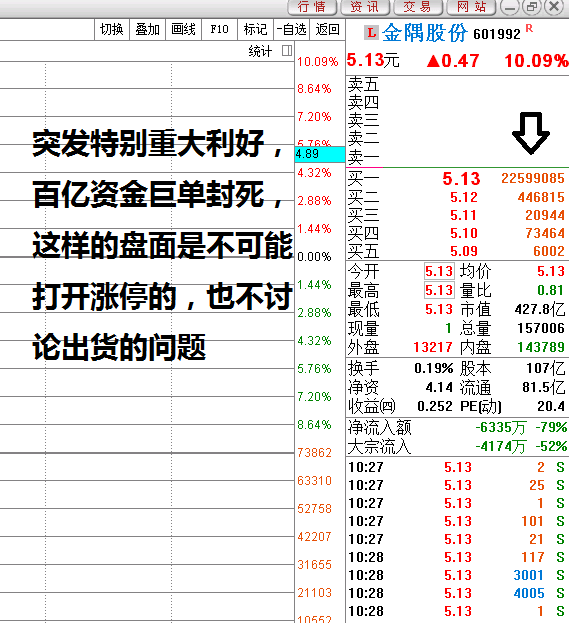Select the cyan 4.89 price marker
This screenshot has width=569, height=623.
(320, 154)
